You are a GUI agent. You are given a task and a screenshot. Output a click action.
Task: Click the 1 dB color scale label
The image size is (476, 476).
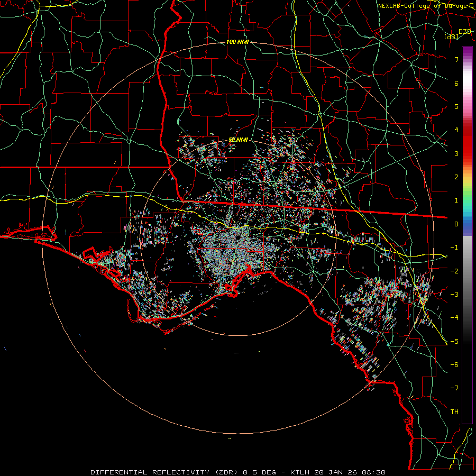pos(456,200)
